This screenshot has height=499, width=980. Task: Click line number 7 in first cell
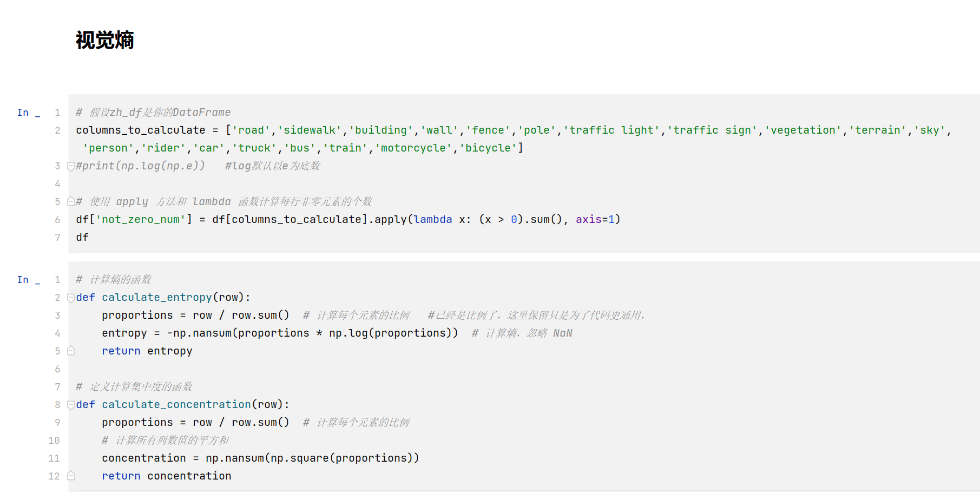pos(57,238)
